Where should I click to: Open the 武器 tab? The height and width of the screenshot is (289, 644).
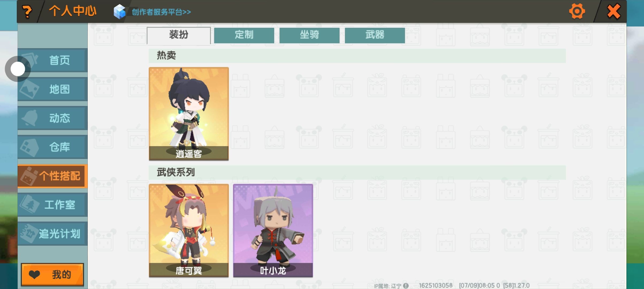click(x=375, y=35)
